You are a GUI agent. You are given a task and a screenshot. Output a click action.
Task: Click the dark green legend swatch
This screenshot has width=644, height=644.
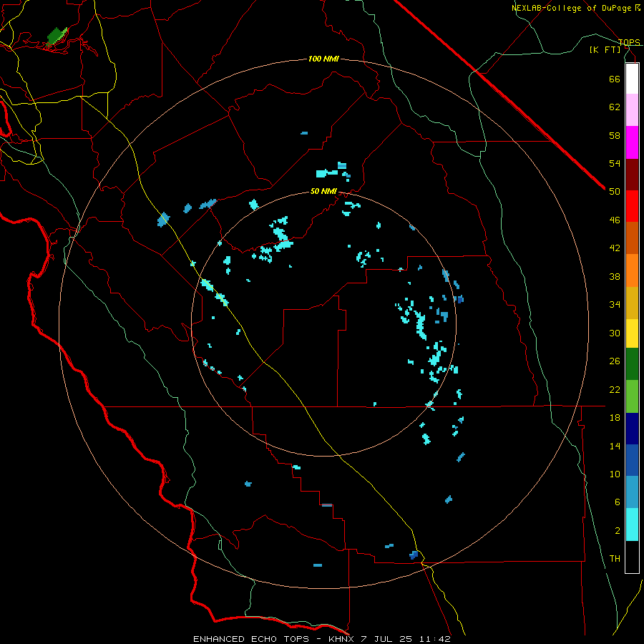click(632, 364)
